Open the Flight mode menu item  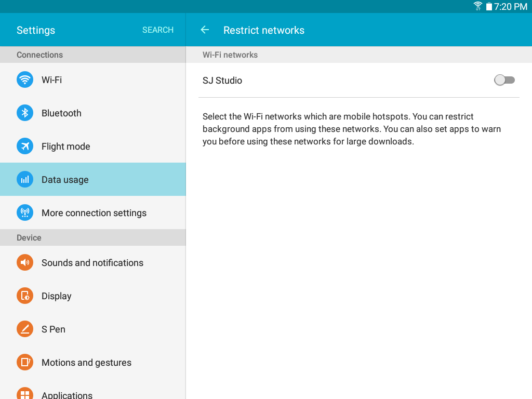(93, 146)
